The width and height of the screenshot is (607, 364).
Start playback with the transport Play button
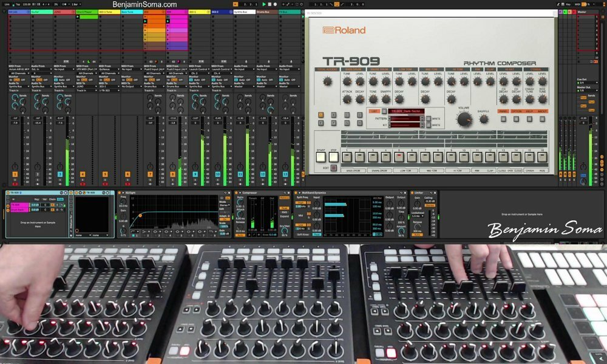(x=264, y=4)
